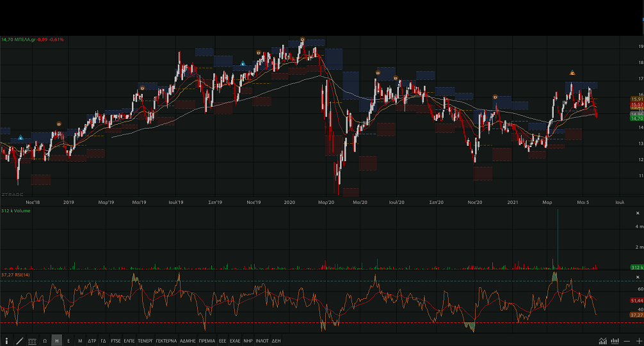Click the bar chart type icon
644x346 pixels.
tap(615, 341)
